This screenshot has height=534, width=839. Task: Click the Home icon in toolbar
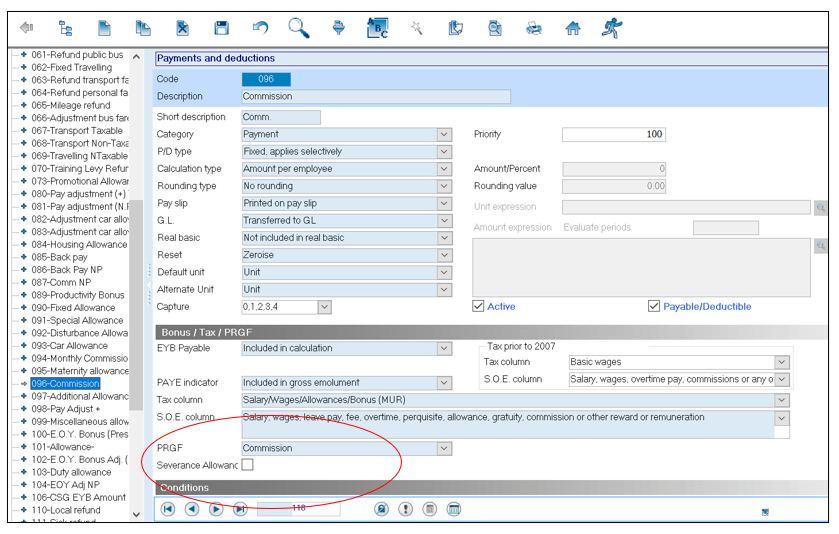573,28
